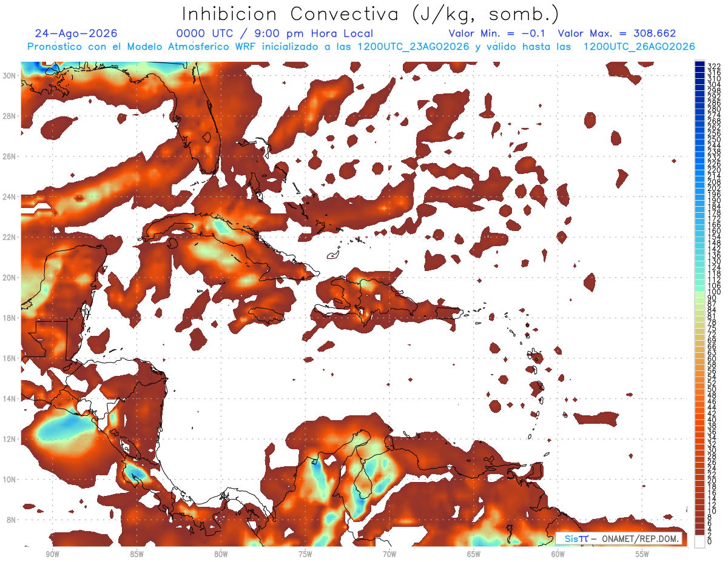Click the 'Valor Min. = -0.1' readout
The height and width of the screenshot is (562, 728).
point(497,33)
